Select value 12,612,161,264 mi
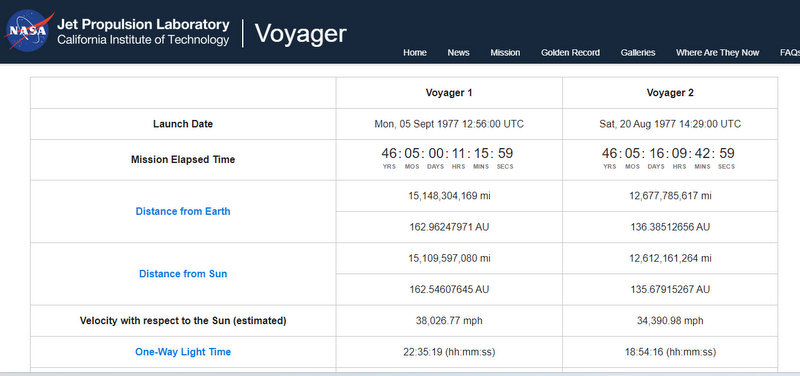Image resolution: width=800 pixels, height=376 pixels. coord(670,259)
